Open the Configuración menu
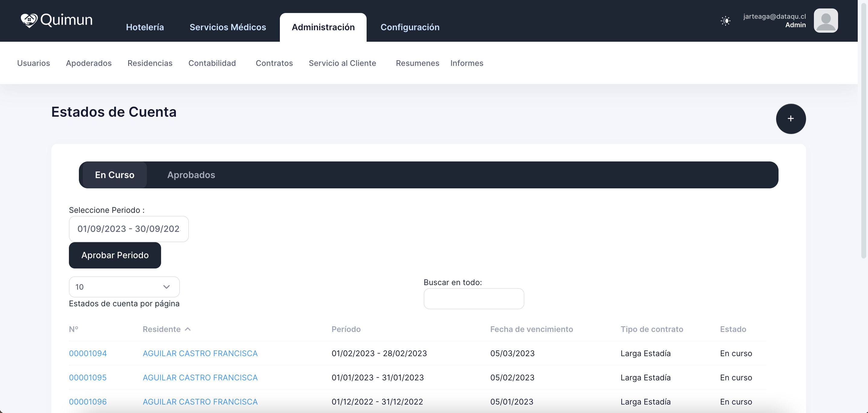This screenshot has height=413, width=868. 410,27
